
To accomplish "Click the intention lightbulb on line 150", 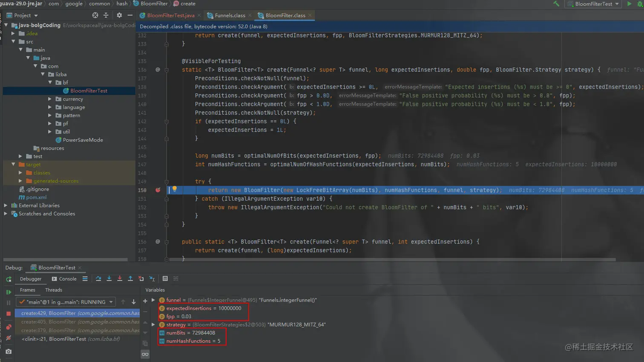I will pos(175,189).
